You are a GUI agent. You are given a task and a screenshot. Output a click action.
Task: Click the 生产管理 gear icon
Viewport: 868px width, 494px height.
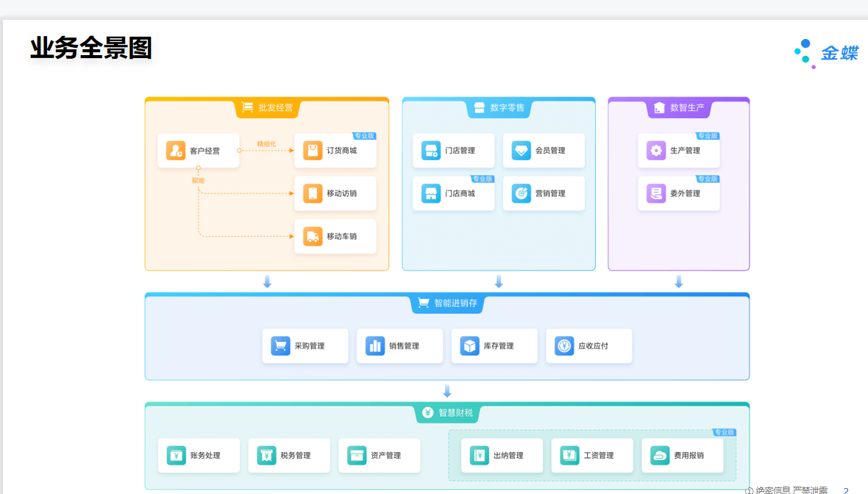(x=656, y=151)
